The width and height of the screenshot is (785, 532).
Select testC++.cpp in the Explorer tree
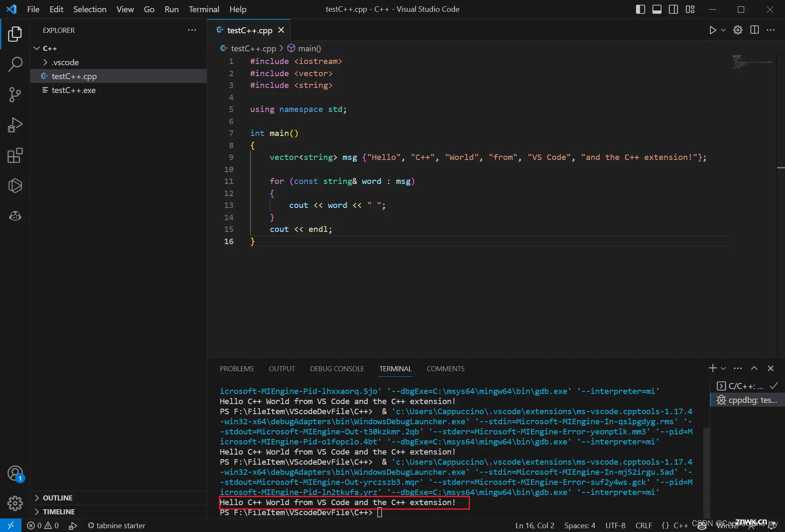118,76
